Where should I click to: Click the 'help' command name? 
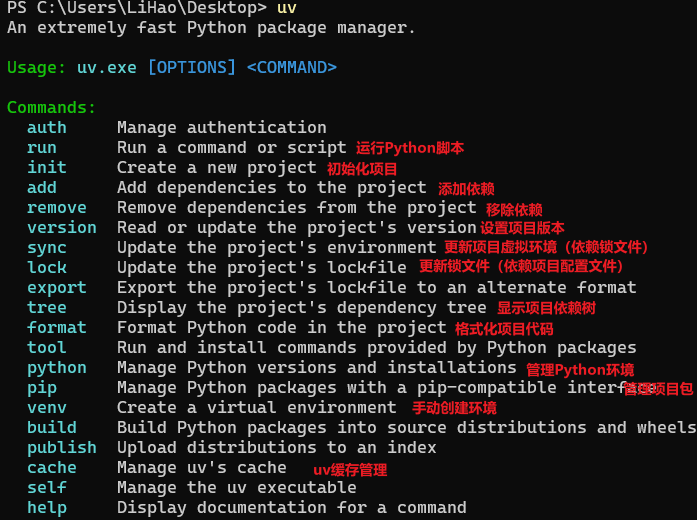[46, 508]
